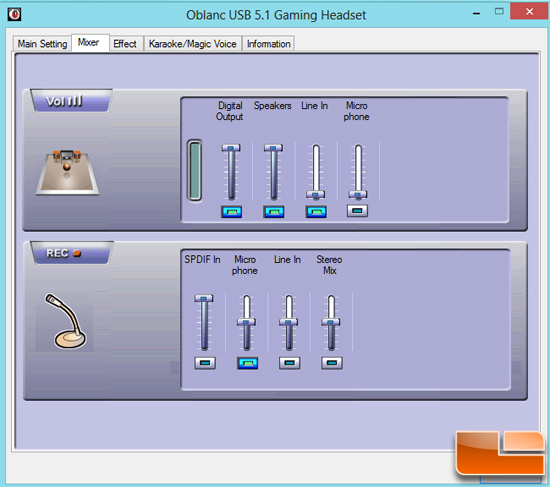Image resolution: width=550 pixels, height=487 pixels.
Task: Maximize the Oblanc headset window
Action: click(x=499, y=12)
